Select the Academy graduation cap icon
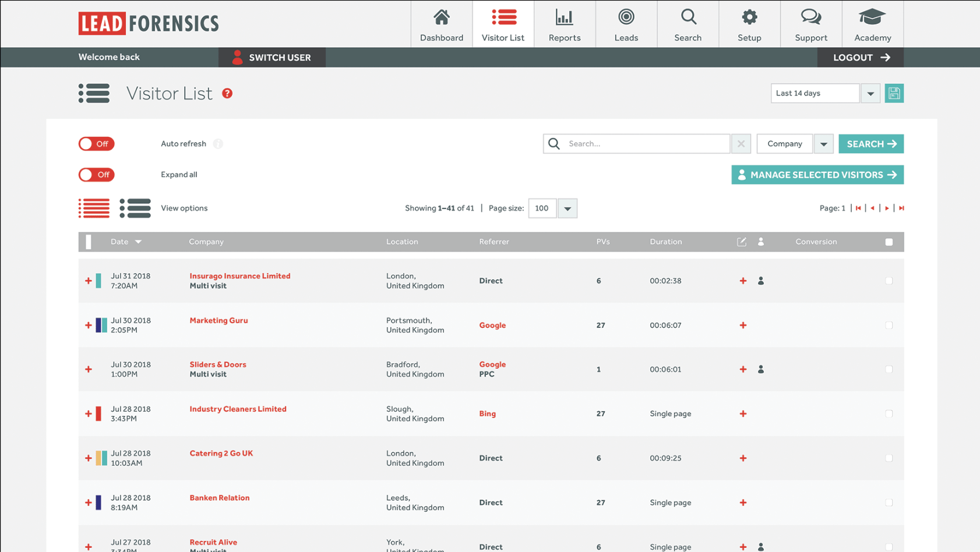The width and height of the screenshot is (980, 552). [x=872, y=23]
